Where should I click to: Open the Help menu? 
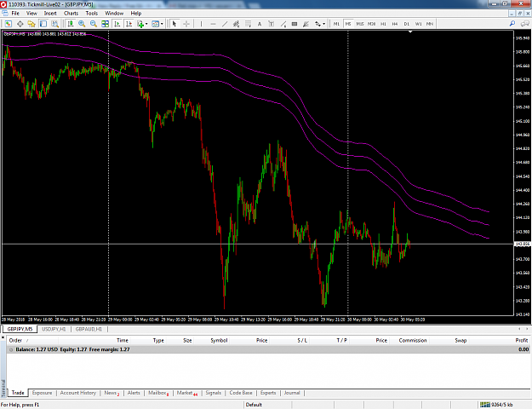136,14
